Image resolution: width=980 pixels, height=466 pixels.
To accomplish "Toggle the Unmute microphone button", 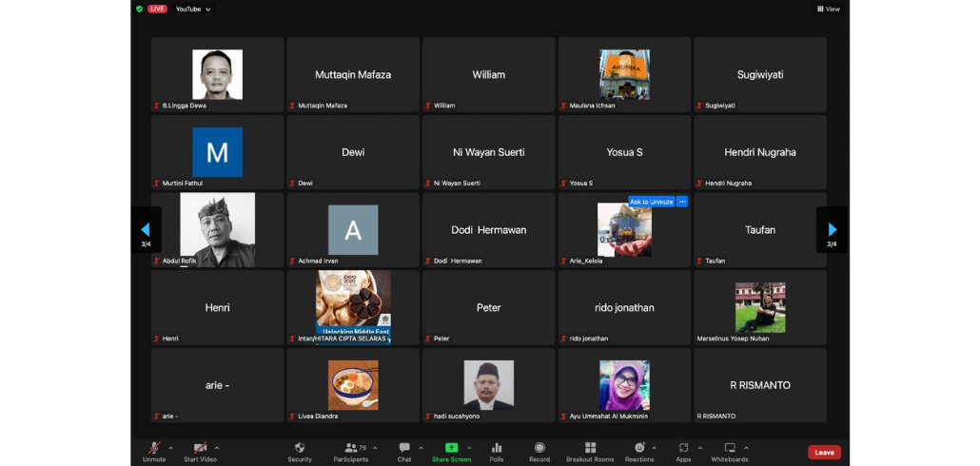I will click(x=154, y=448).
